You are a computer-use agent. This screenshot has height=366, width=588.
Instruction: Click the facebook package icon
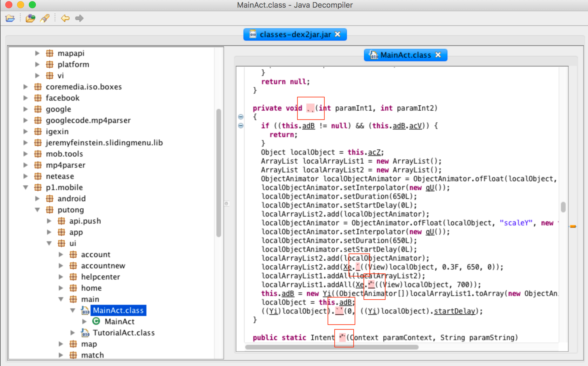pyautogui.click(x=38, y=98)
